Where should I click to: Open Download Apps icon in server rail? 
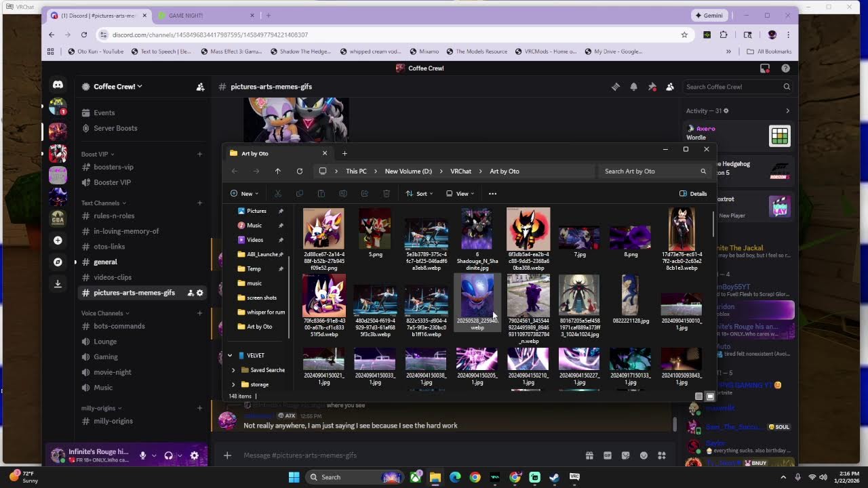pos(58,283)
